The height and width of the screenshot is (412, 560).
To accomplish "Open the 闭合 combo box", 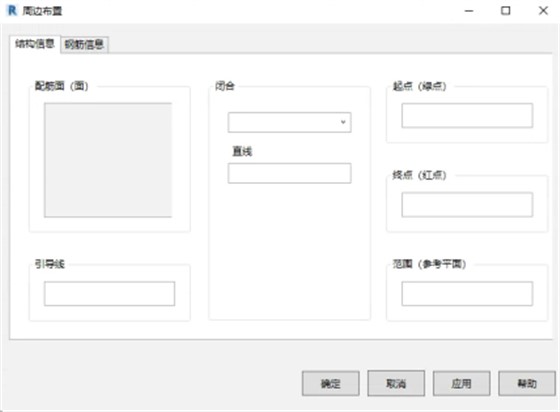I will [290, 122].
